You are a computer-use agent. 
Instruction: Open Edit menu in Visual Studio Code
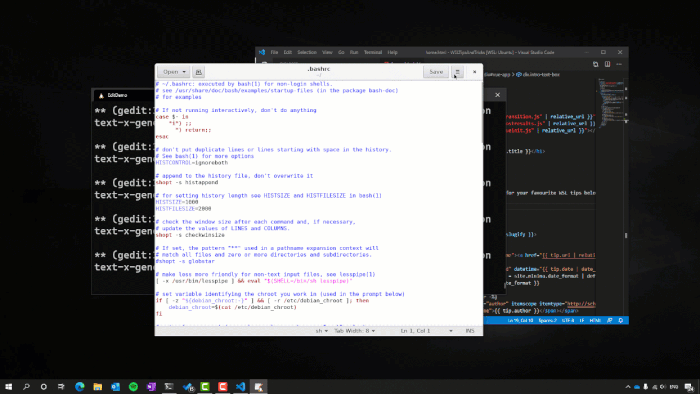[288, 52]
